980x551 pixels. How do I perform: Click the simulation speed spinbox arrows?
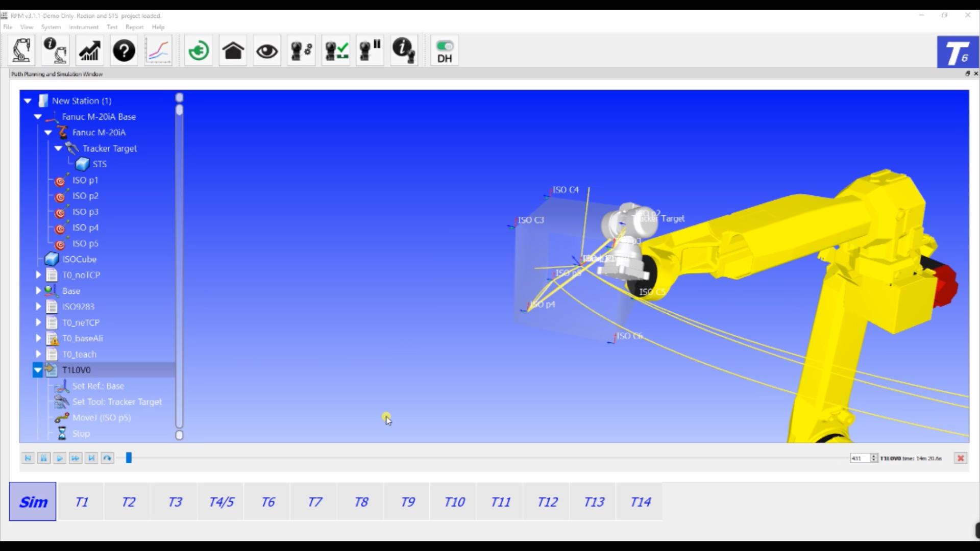874,458
